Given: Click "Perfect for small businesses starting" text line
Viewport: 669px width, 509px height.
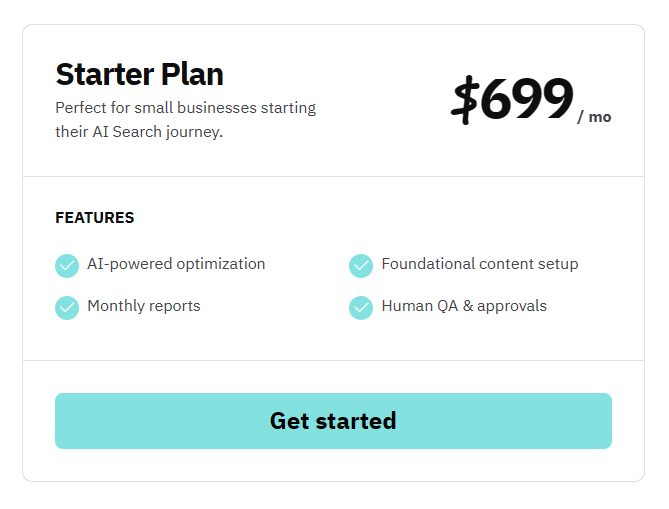Looking at the screenshot, I should coord(185,108).
